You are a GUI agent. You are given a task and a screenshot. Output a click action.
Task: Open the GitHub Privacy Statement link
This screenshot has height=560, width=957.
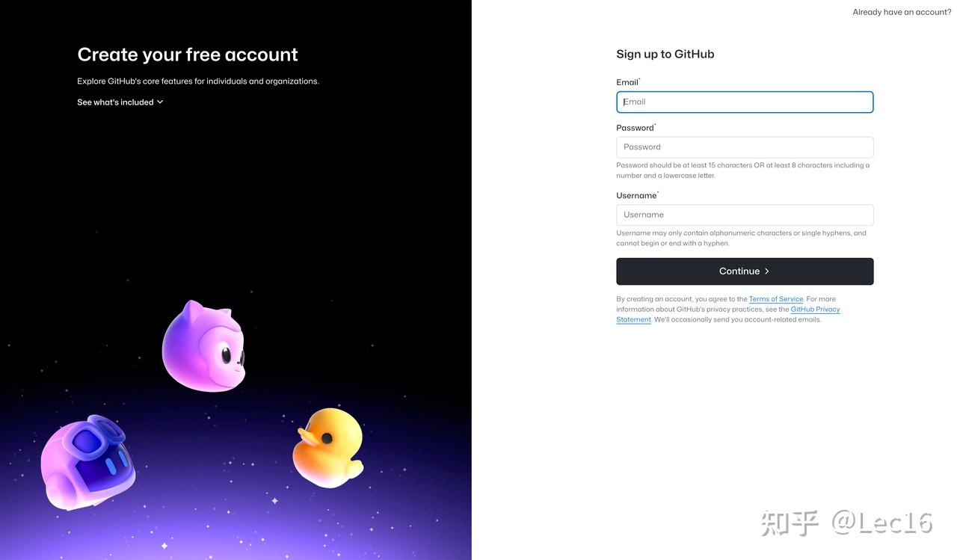(728, 315)
